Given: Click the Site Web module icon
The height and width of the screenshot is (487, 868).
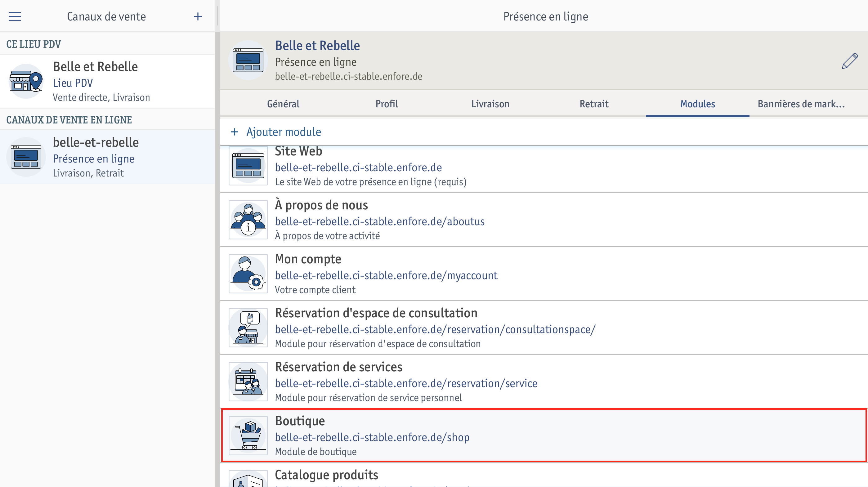Looking at the screenshot, I should (248, 165).
